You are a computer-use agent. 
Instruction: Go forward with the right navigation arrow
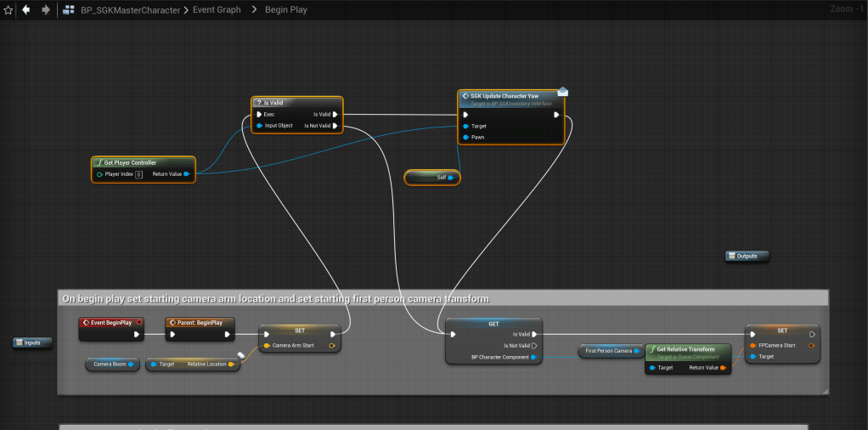pos(46,10)
